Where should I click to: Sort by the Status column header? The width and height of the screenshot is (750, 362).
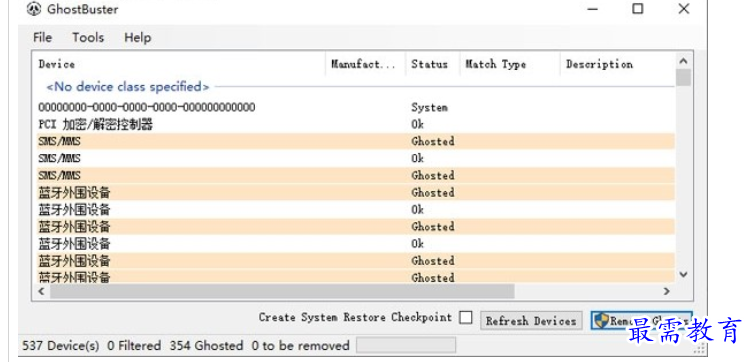[430, 65]
